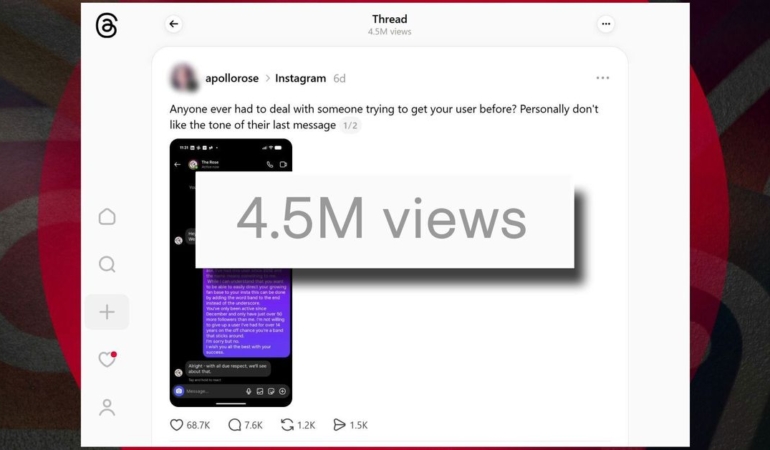Like the post with 68.7K likes

click(x=190, y=425)
